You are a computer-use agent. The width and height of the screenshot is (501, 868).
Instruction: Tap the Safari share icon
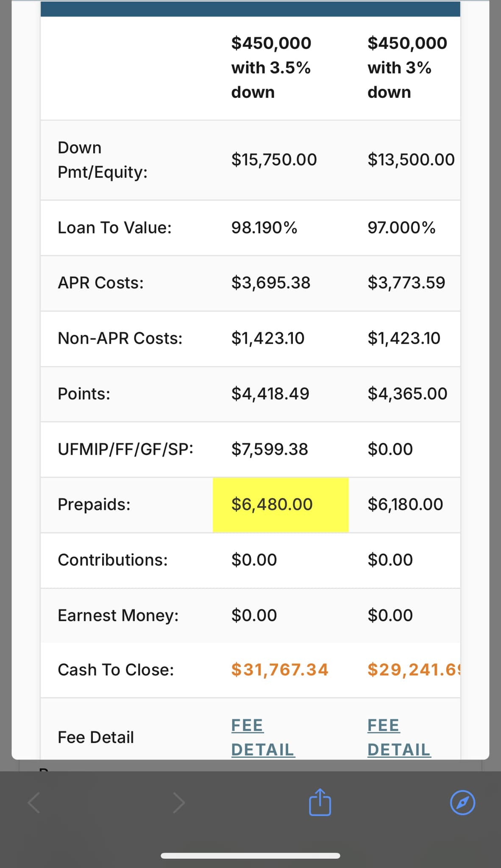(320, 802)
